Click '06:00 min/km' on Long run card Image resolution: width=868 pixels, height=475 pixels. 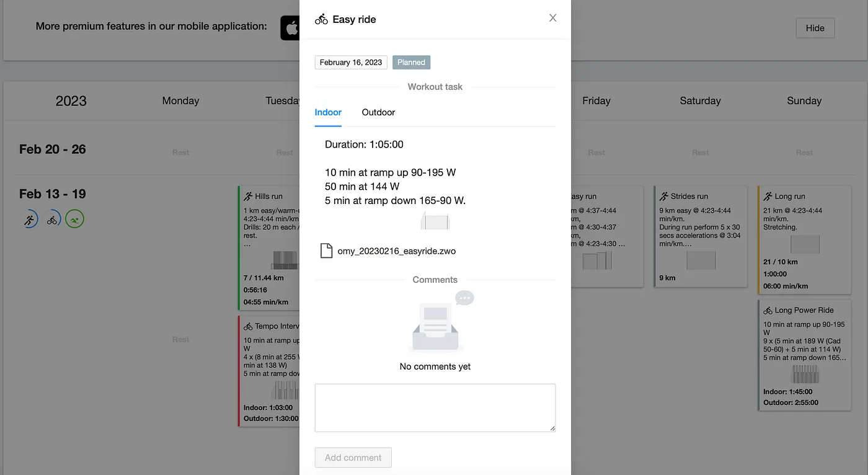click(786, 286)
